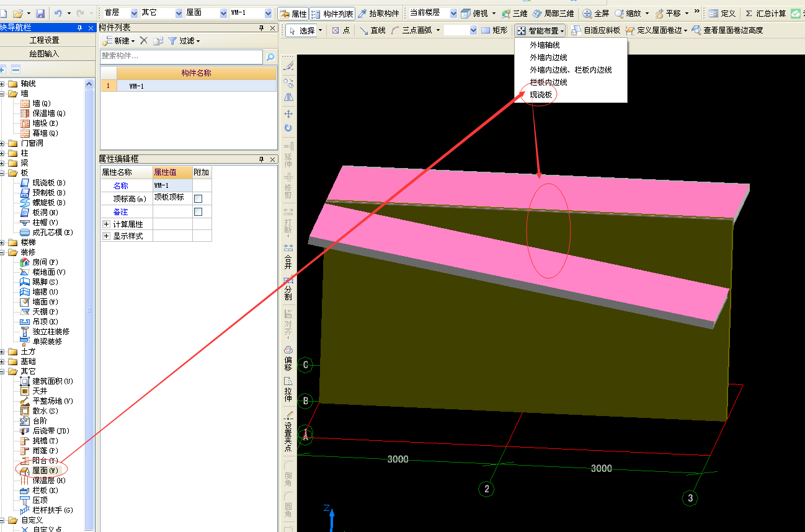Image resolution: width=805 pixels, height=532 pixels.
Task: Open file using the folder icon
Action: (18, 13)
